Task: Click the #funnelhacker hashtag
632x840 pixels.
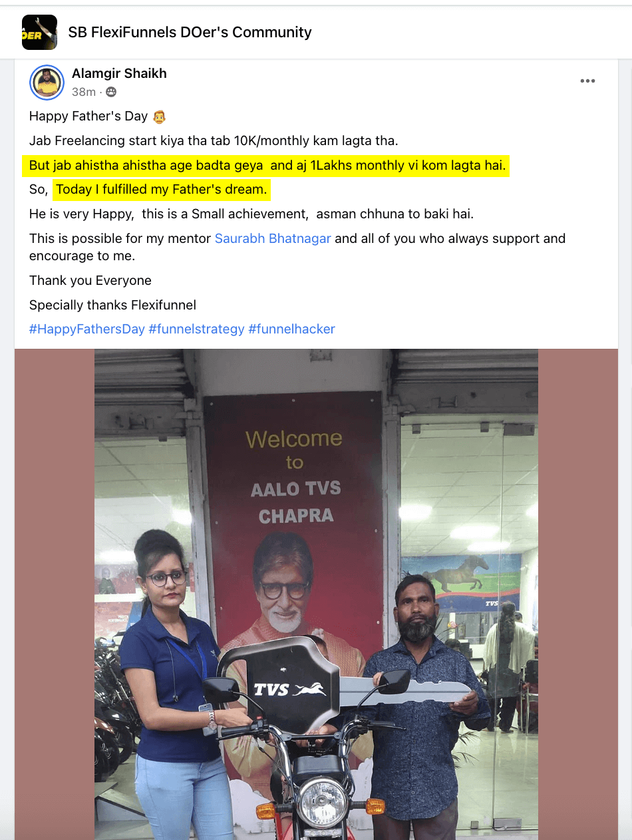Action: coord(291,329)
